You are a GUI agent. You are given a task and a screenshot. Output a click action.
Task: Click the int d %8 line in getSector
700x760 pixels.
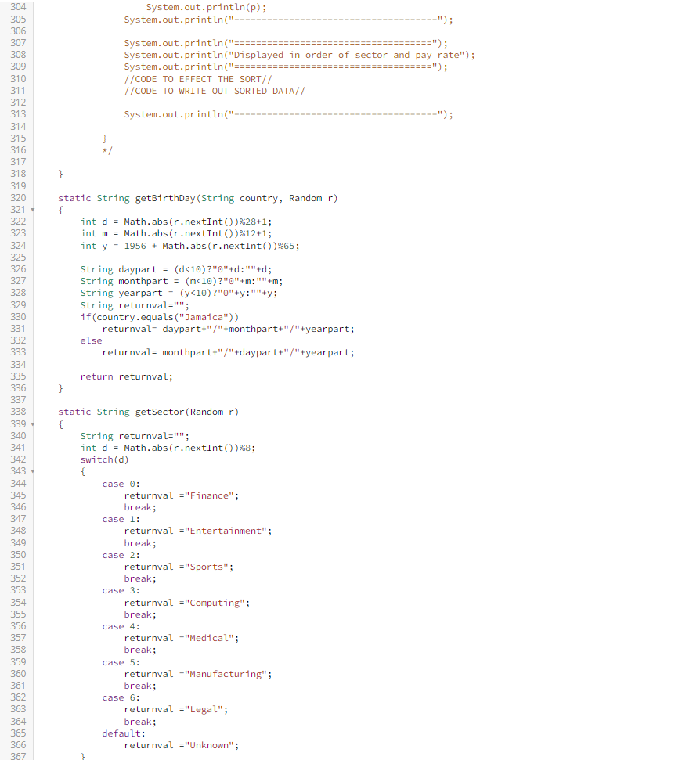(x=168, y=448)
